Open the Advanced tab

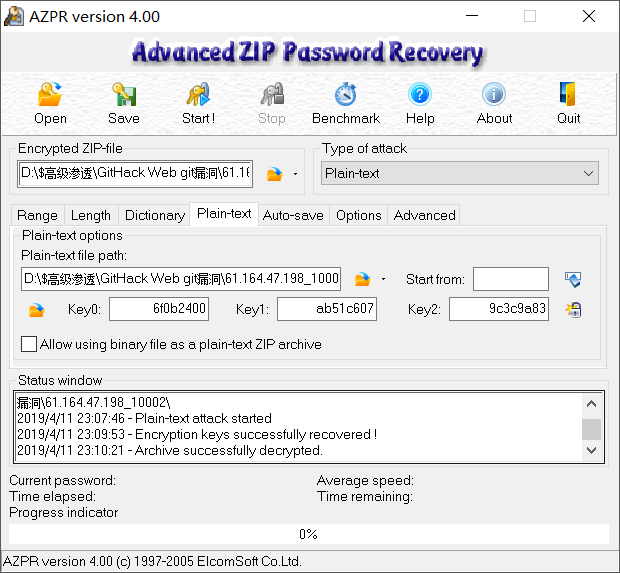pyautogui.click(x=424, y=216)
